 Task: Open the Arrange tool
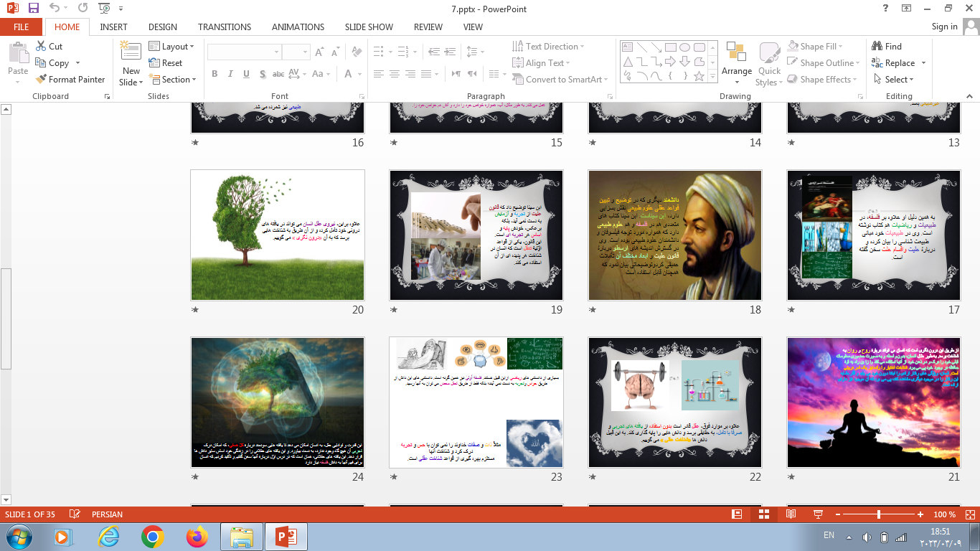click(x=736, y=61)
